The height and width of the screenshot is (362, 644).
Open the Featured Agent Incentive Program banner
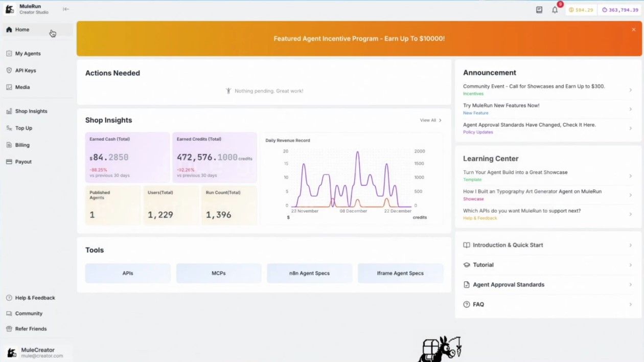pyautogui.click(x=359, y=38)
